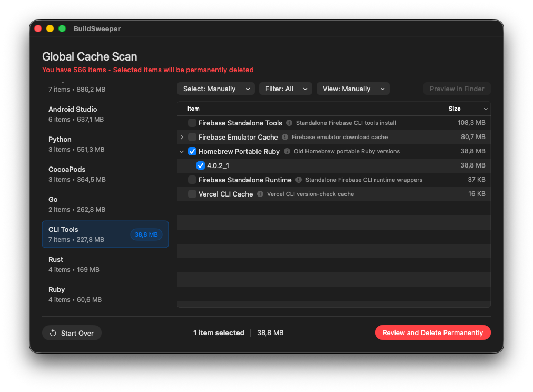Image resolution: width=533 pixels, height=392 pixels.
Task: Expand the Firebase Emulator Cache row
Action: 182,137
